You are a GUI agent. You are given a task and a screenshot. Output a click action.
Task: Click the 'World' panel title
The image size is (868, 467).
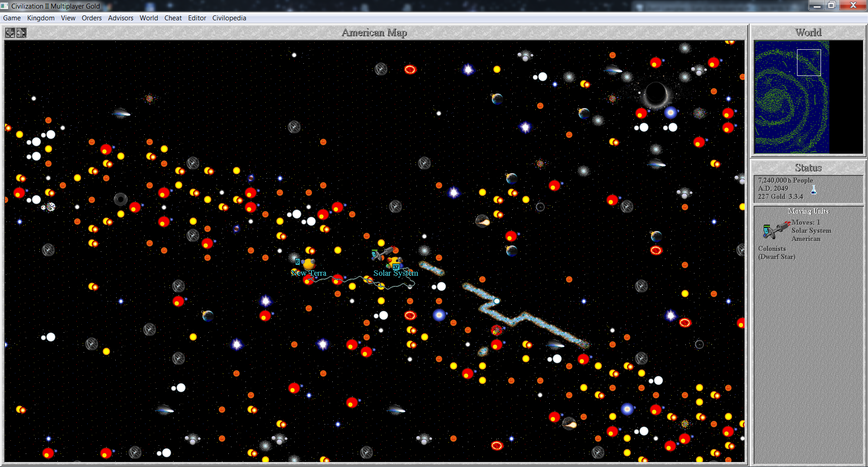[808, 33]
